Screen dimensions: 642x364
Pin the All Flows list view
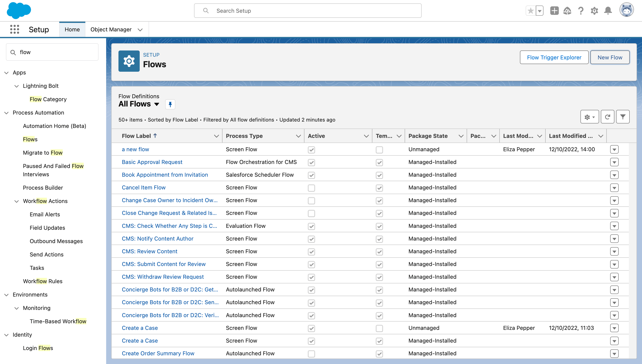point(170,104)
